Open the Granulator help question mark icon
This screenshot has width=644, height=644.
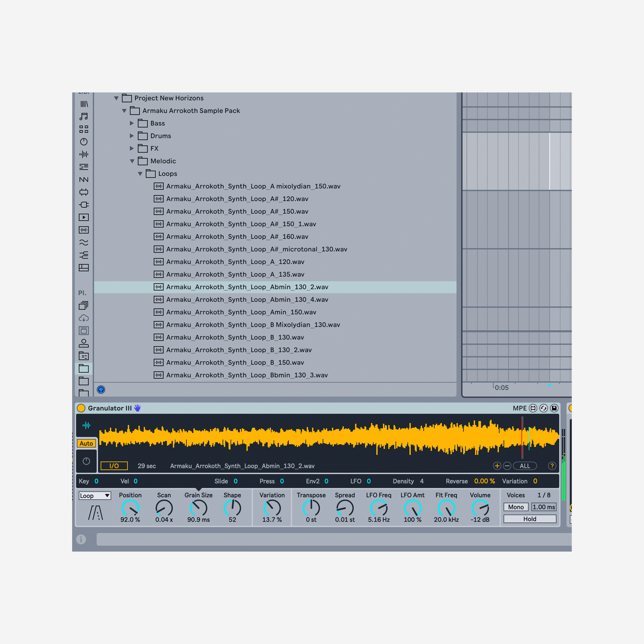pyautogui.click(x=552, y=466)
